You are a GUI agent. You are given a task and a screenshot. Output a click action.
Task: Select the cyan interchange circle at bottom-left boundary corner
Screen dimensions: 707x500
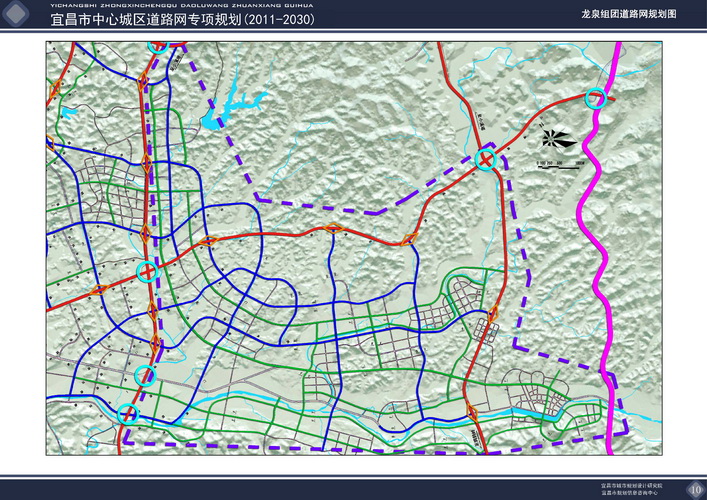pos(127,414)
